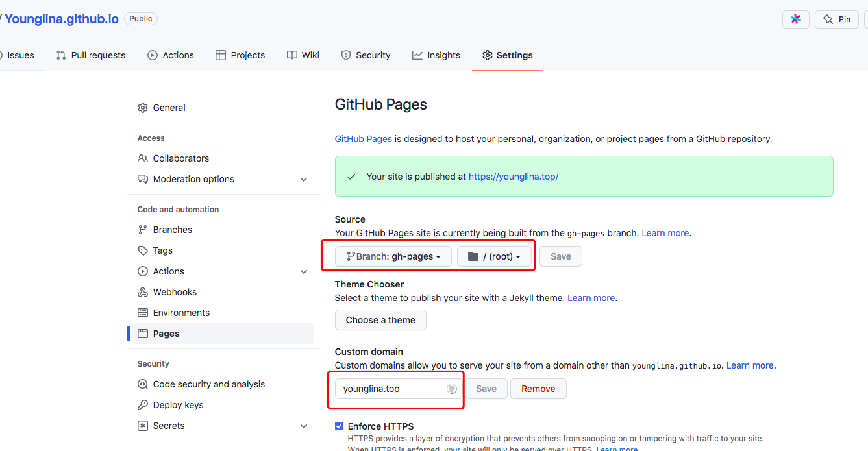Open the Younglina.github.io repository link
868x451 pixels.
pyautogui.click(x=62, y=19)
